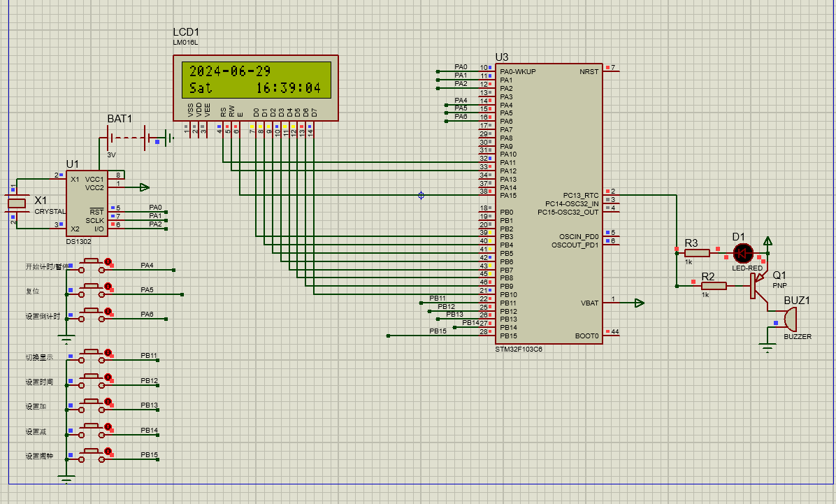Toggle latch dot on 复位 button
Screen dimensions: 836x504
tap(108, 287)
